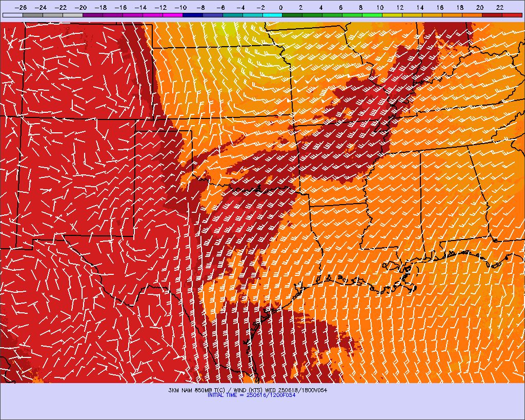
Task: Click the dark blue swatch between -10 and -8
Action: tap(193, 15)
